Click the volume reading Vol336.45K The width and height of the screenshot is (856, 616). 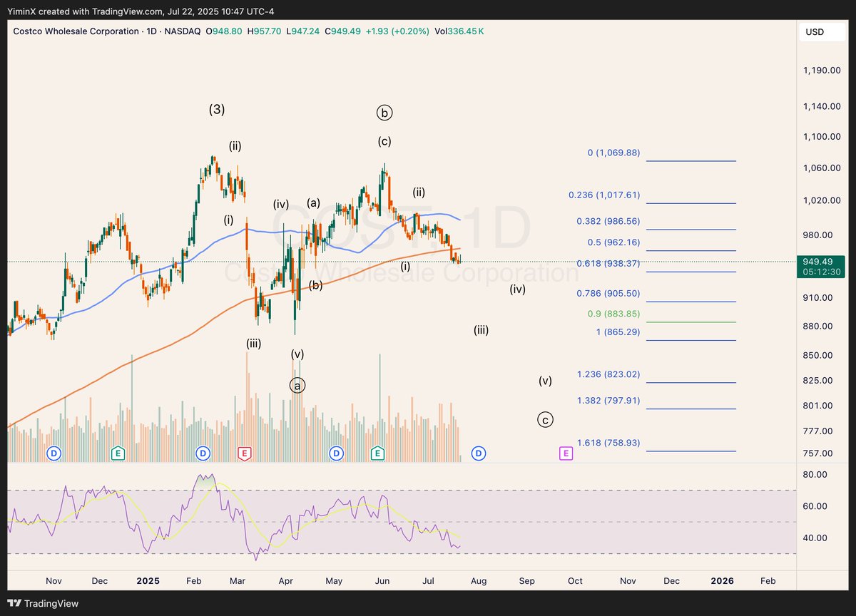tap(459, 31)
